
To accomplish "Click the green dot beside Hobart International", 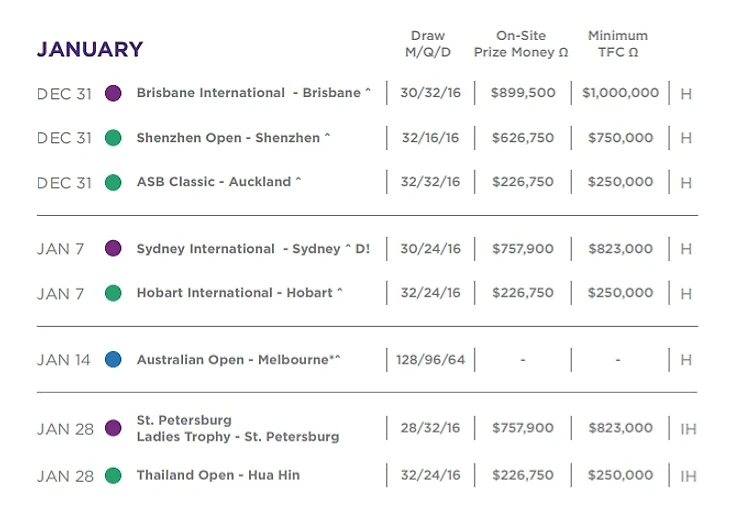I will pos(114,293).
